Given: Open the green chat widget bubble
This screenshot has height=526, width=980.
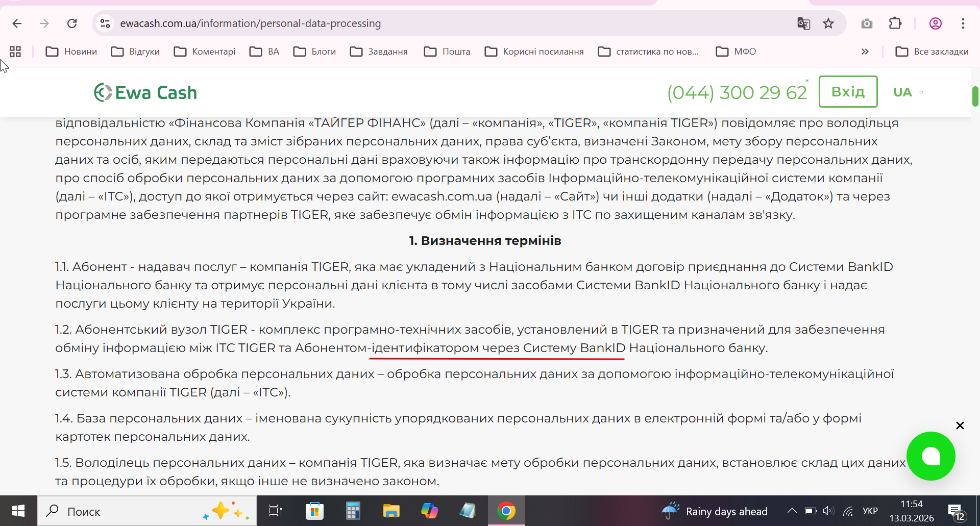Looking at the screenshot, I should (930, 456).
